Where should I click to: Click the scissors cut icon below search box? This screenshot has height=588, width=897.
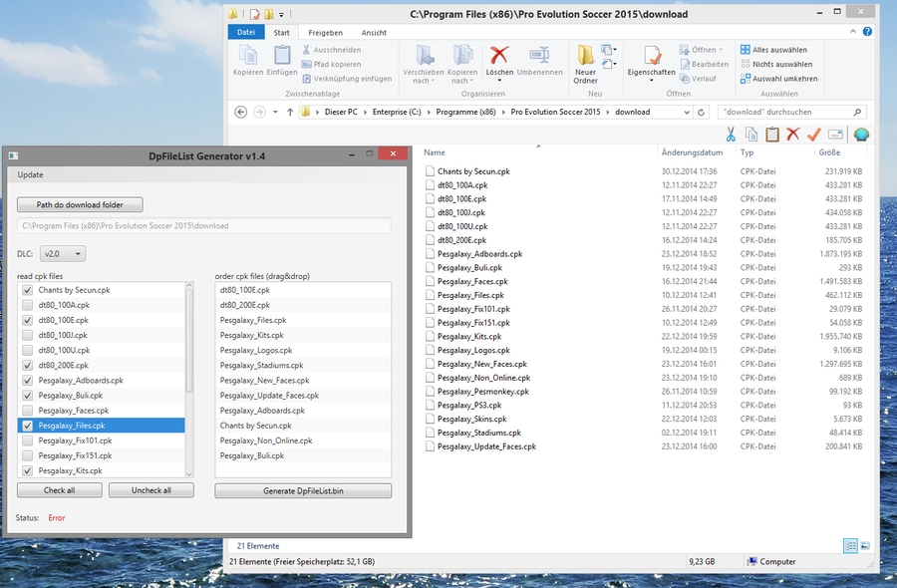731,134
